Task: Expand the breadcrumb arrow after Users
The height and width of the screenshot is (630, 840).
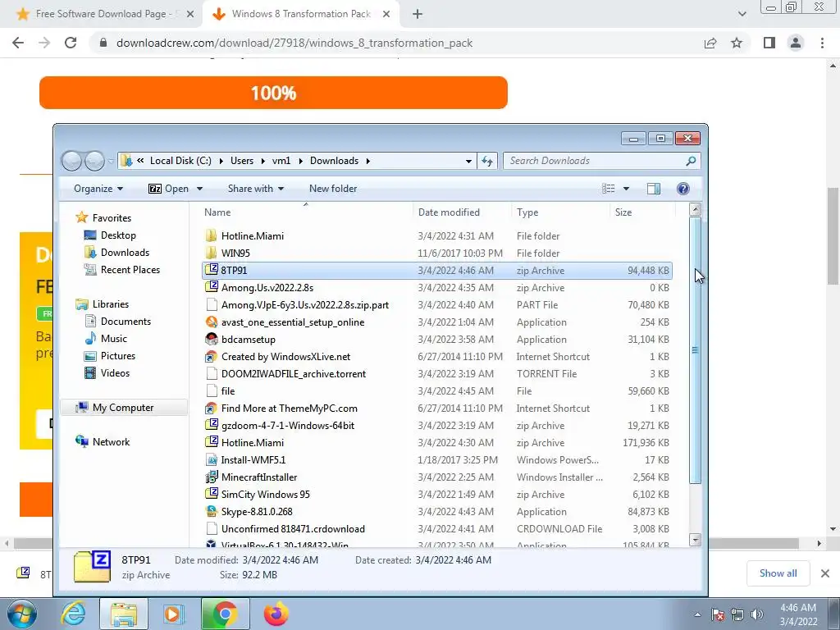Action: click(x=263, y=161)
